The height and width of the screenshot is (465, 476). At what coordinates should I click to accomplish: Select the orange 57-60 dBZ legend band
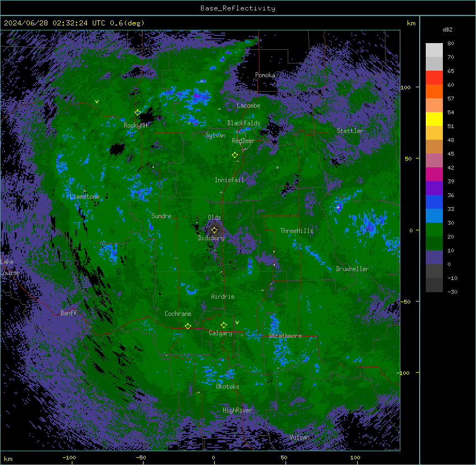pyautogui.click(x=434, y=91)
